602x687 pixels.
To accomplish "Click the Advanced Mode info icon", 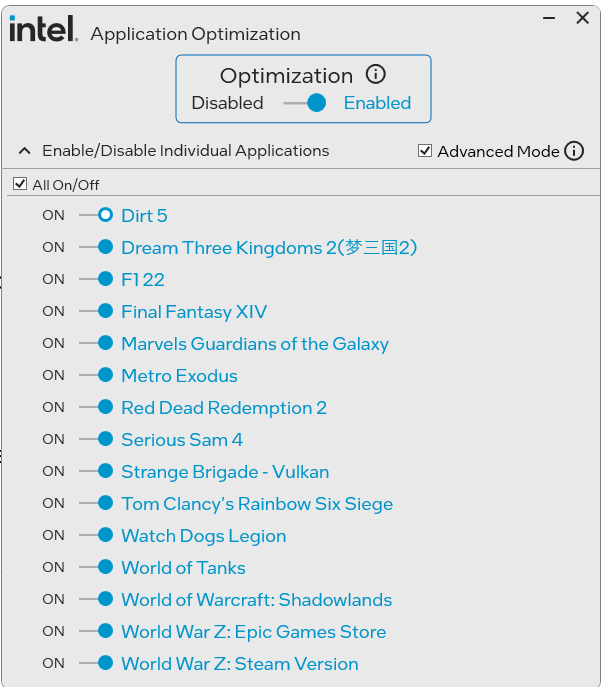I will [574, 151].
